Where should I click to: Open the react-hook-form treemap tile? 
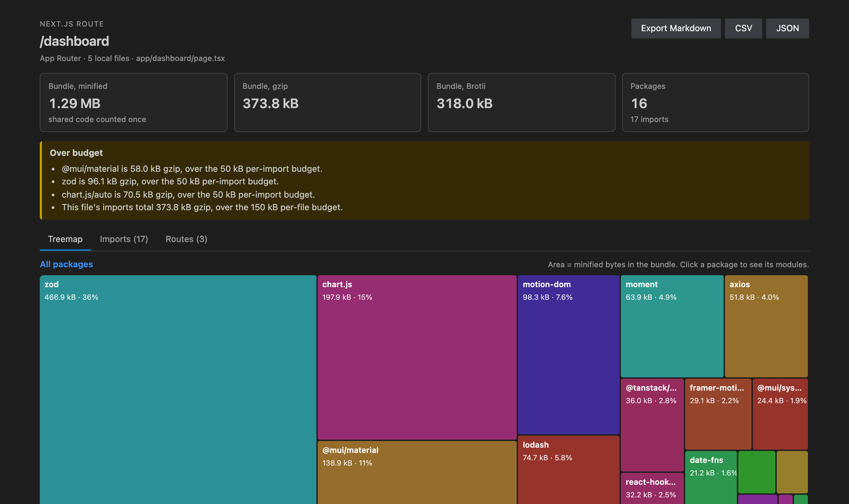coord(652,488)
